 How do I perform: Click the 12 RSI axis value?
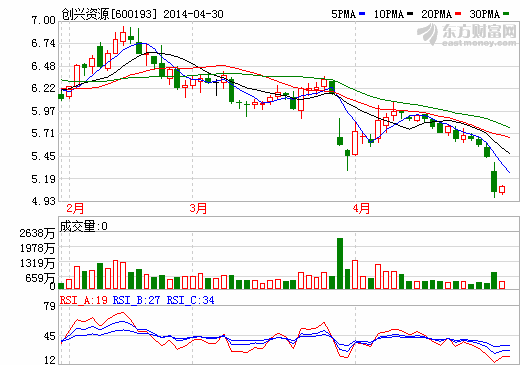[x=50, y=360]
